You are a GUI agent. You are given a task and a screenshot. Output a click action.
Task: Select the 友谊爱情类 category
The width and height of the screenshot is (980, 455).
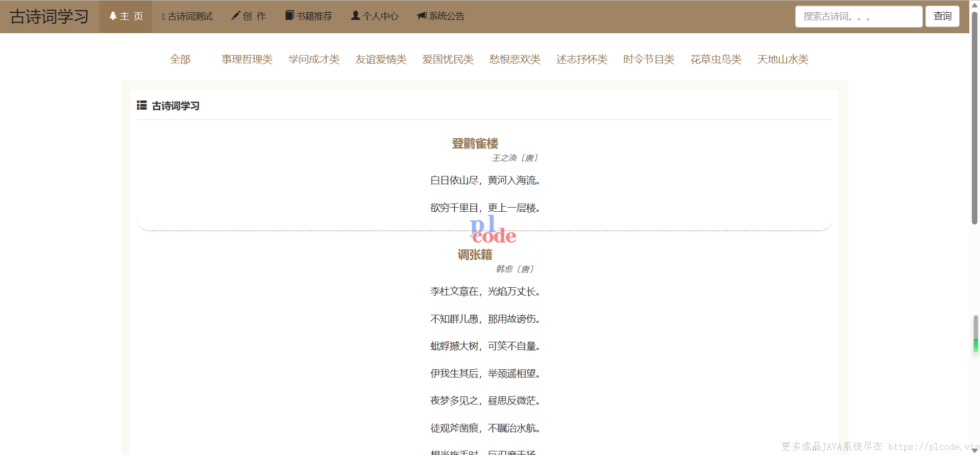coord(381,59)
